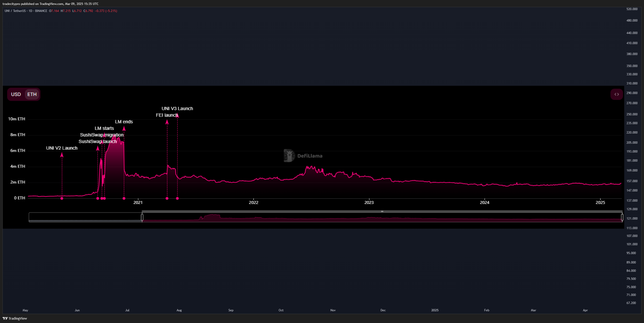Click the 67.200 price scale label
Screen dimensions: 644x323
[x=631, y=303]
